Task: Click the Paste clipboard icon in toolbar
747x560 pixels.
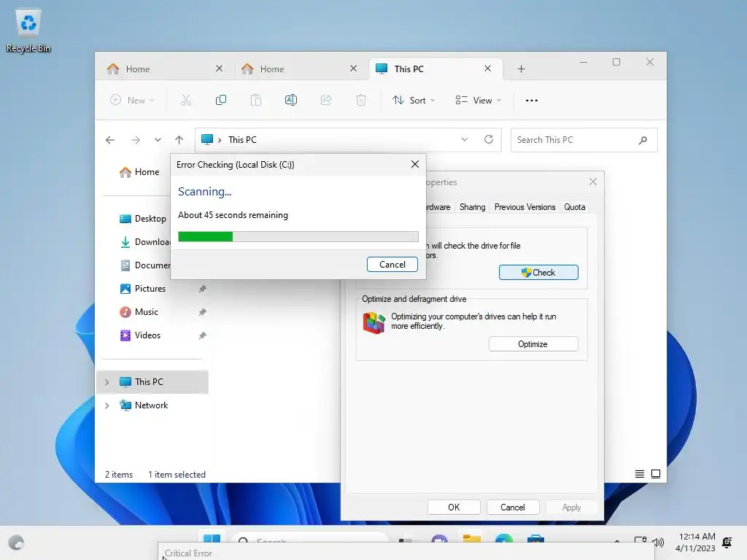Action: pos(256,100)
